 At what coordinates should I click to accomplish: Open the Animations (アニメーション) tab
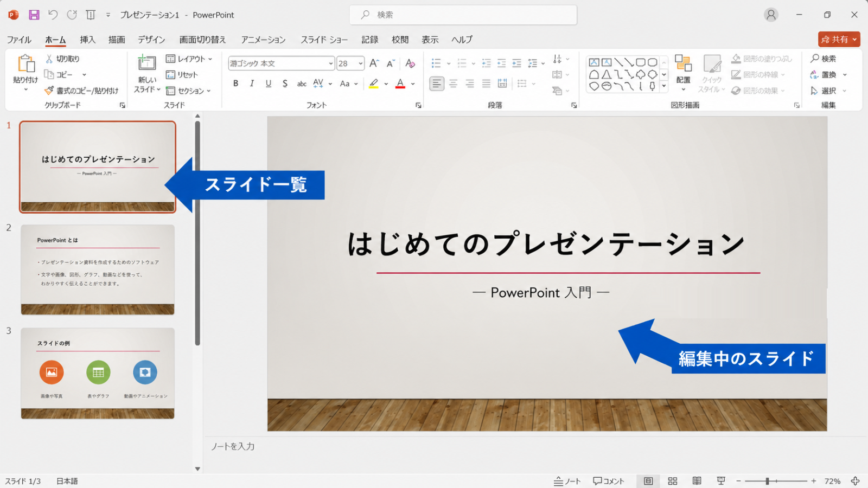pyautogui.click(x=263, y=40)
